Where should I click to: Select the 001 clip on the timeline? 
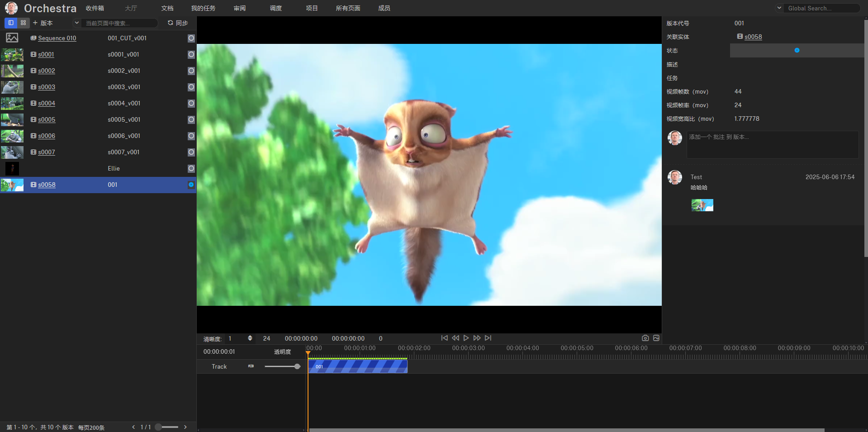tap(358, 366)
